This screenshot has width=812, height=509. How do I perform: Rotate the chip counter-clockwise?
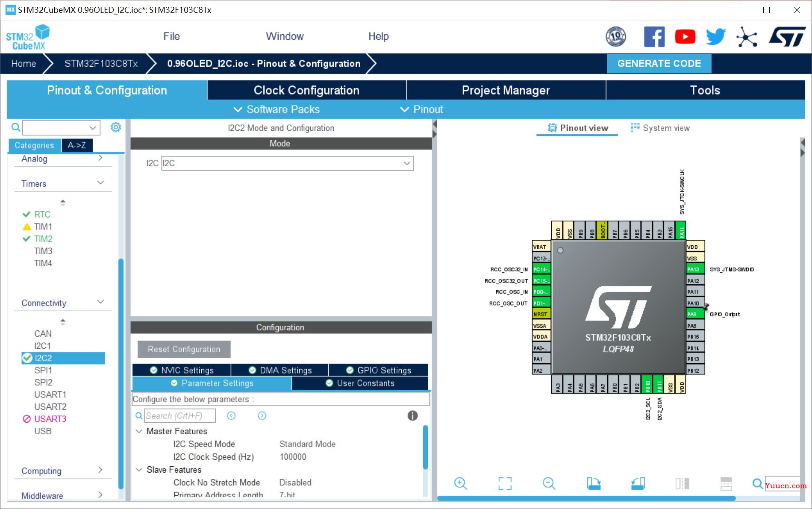(x=638, y=483)
